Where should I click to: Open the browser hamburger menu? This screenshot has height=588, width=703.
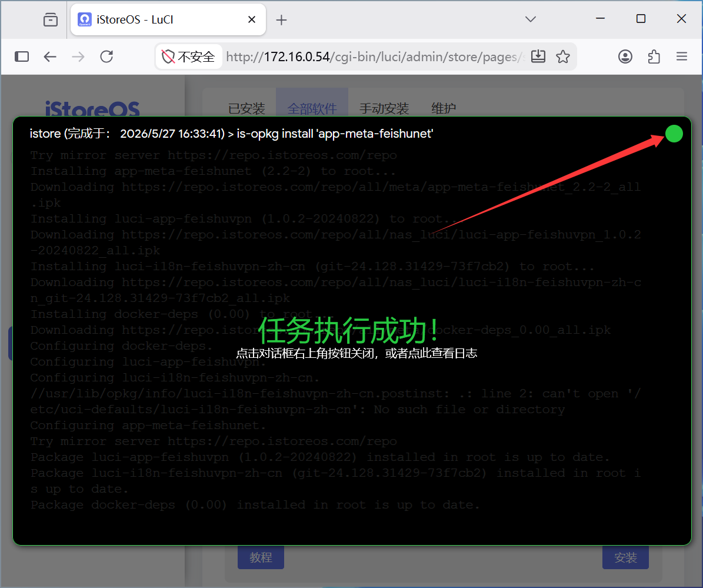coord(681,57)
